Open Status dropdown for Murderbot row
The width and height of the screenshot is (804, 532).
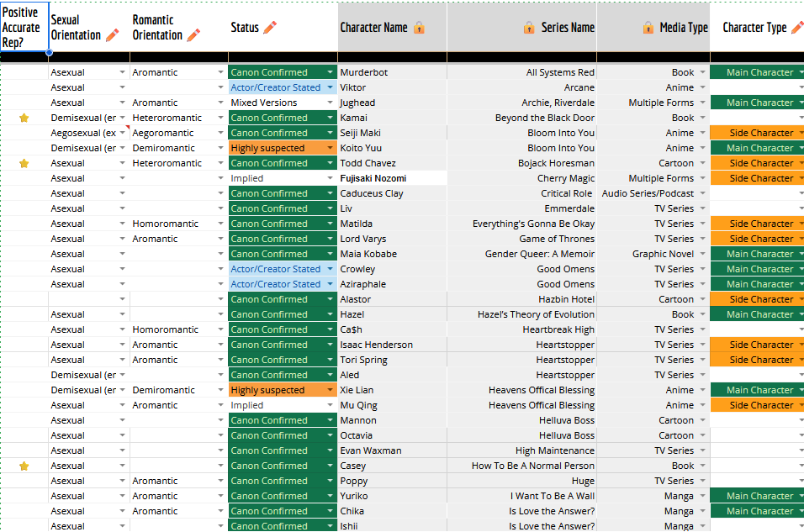point(330,72)
